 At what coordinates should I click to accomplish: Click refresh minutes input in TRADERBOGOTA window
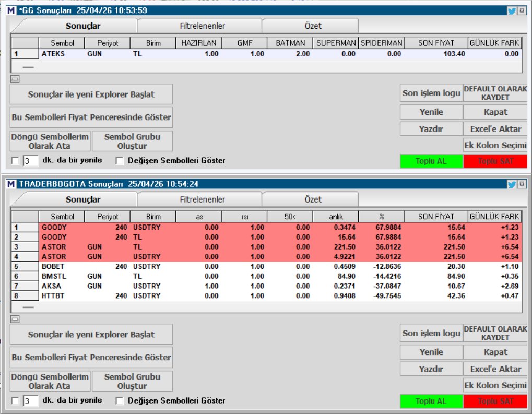tap(30, 401)
